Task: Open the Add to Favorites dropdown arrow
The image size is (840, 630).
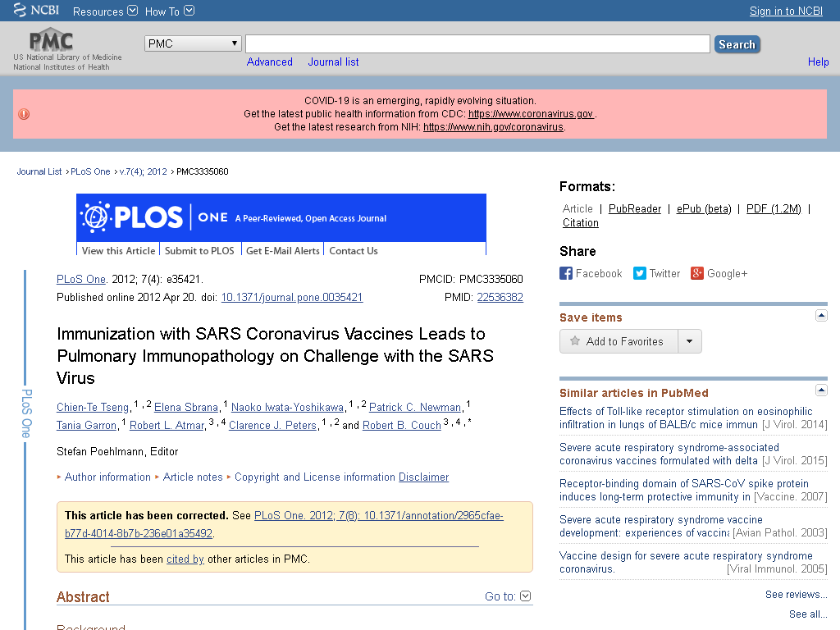Action: pyautogui.click(x=689, y=341)
